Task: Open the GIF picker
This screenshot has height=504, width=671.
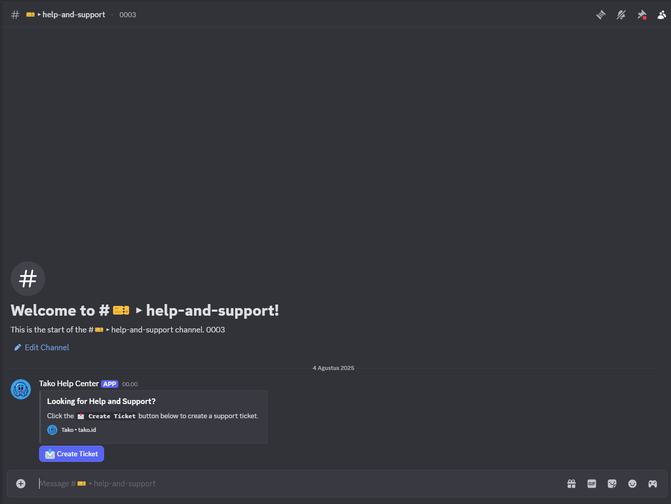Action: tap(591, 483)
